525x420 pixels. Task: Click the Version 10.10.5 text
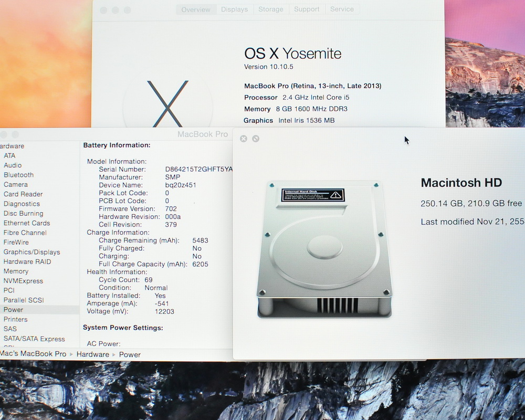click(x=268, y=67)
